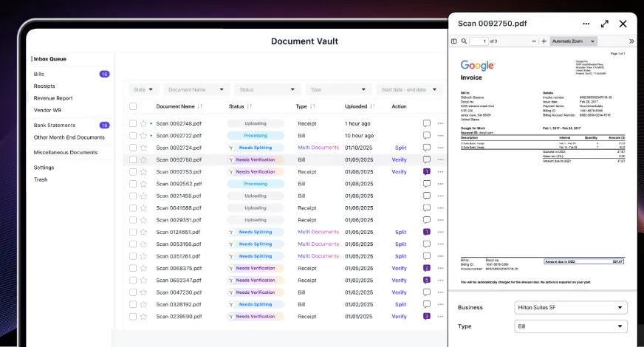
Task: Click Verify for Scan 0092753.pdf
Action: (x=400, y=171)
